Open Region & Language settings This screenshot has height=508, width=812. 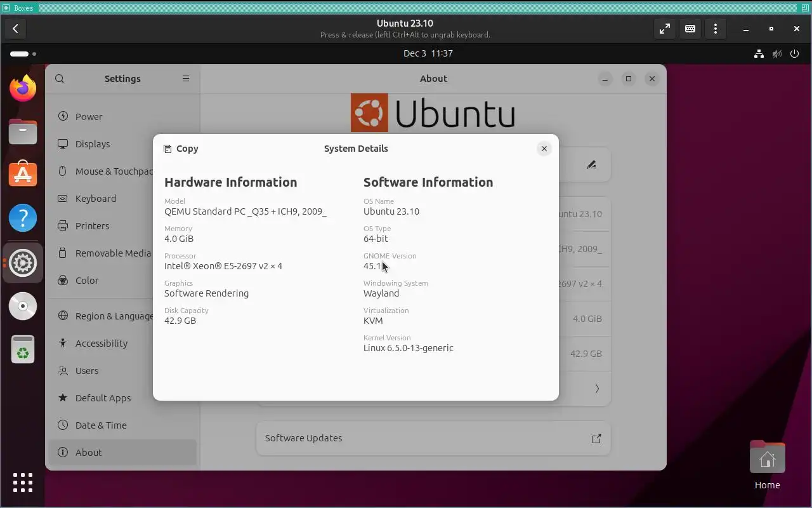pos(122,316)
